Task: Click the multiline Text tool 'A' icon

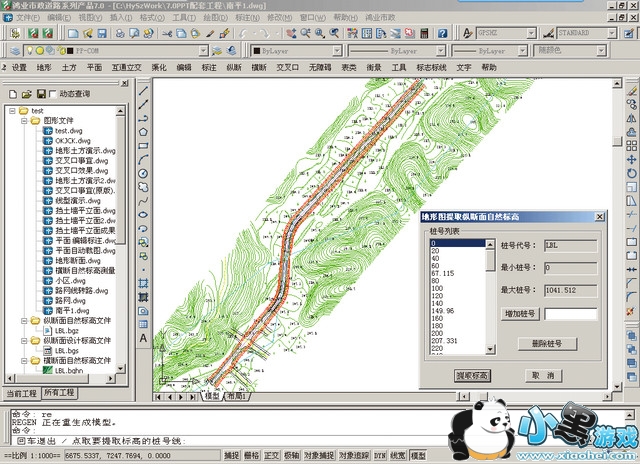Action: coord(144,338)
